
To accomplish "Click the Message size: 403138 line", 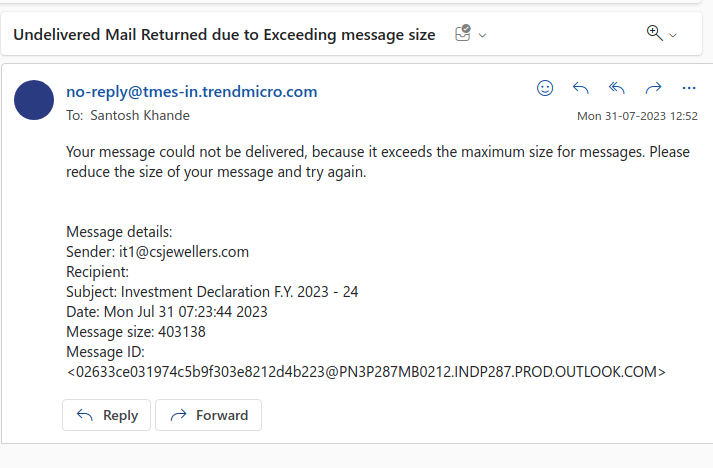I will (136, 332).
